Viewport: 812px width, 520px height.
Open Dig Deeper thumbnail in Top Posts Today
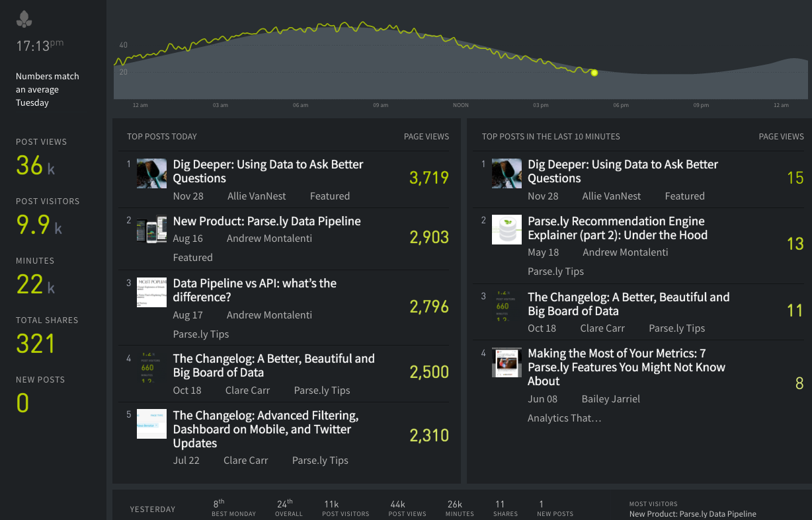click(x=151, y=174)
